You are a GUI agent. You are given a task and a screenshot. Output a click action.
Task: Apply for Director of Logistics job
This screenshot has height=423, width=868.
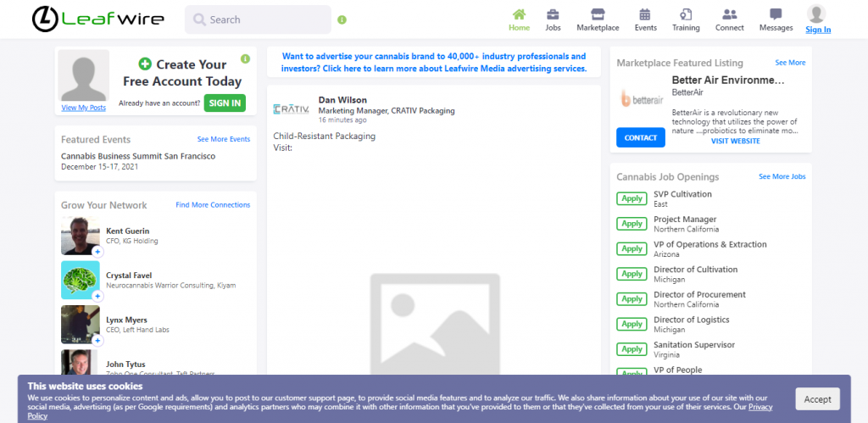tap(632, 324)
